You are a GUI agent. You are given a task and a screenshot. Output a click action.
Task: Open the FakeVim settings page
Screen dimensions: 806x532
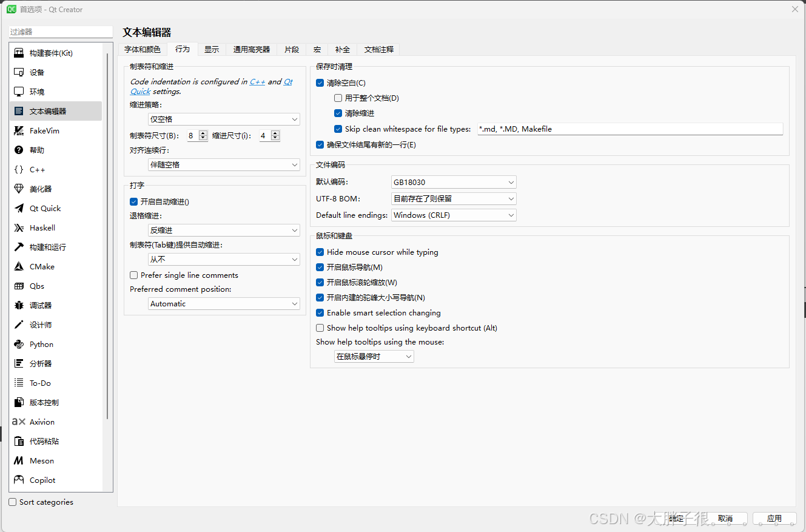coord(42,130)
